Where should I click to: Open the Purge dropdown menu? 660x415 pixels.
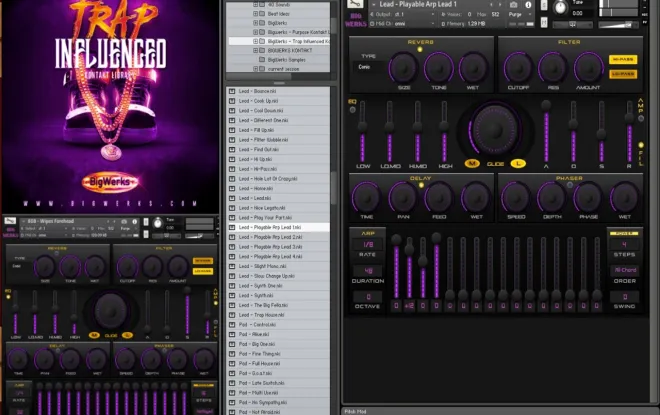click(x=520, y=14)
